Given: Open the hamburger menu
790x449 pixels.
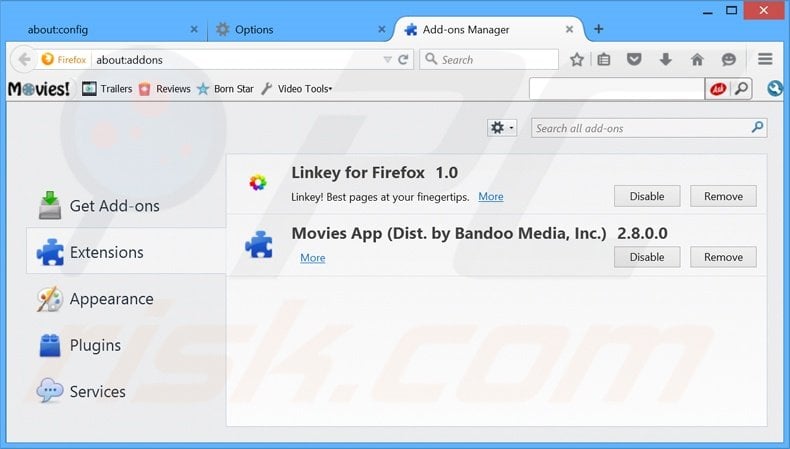Looking at the screenshot, I should click(x=765, y=59).
